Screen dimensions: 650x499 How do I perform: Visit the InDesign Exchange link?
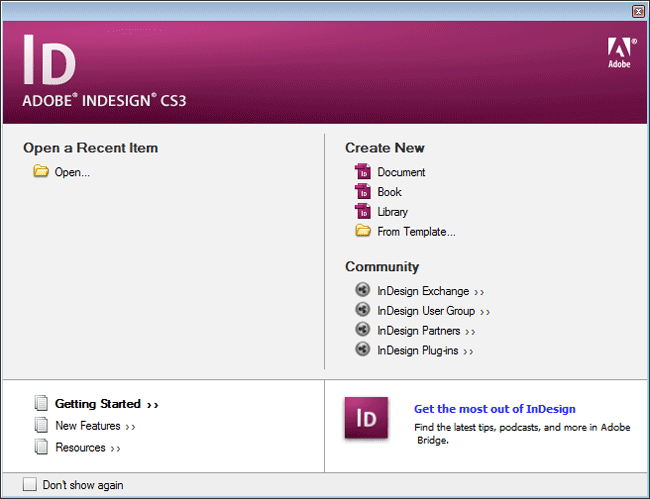tap(430, 291)
